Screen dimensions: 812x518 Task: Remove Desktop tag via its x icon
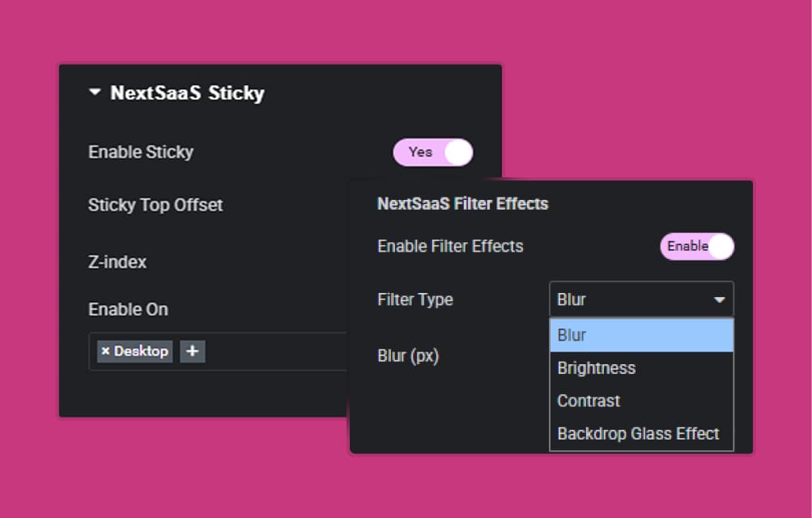(105, 350)
